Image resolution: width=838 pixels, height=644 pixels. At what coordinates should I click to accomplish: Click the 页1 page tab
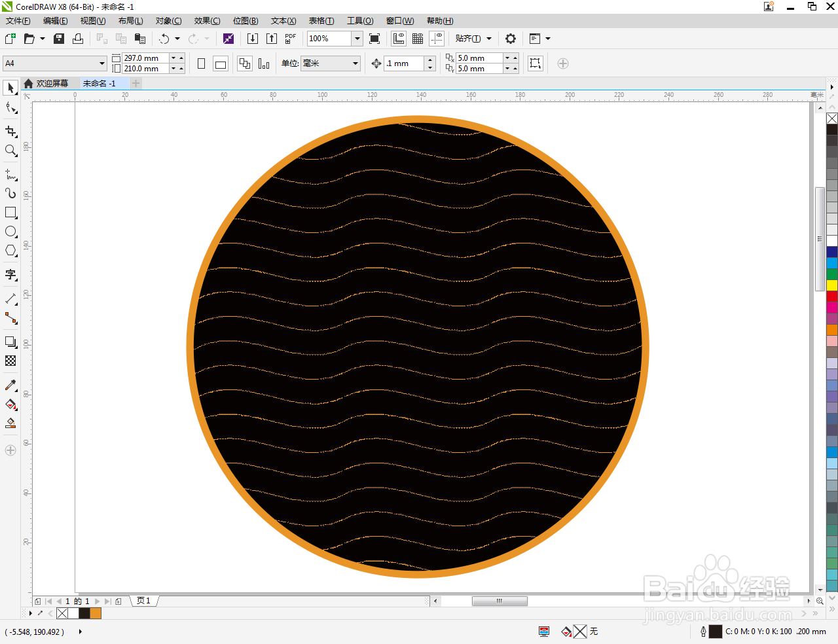(144, 601)
